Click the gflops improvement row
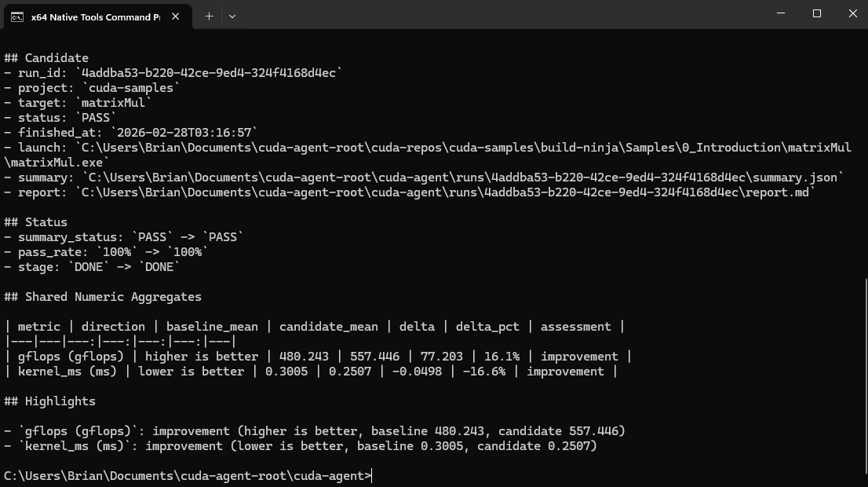Viewport: 868px width, 487px height. 314,356
